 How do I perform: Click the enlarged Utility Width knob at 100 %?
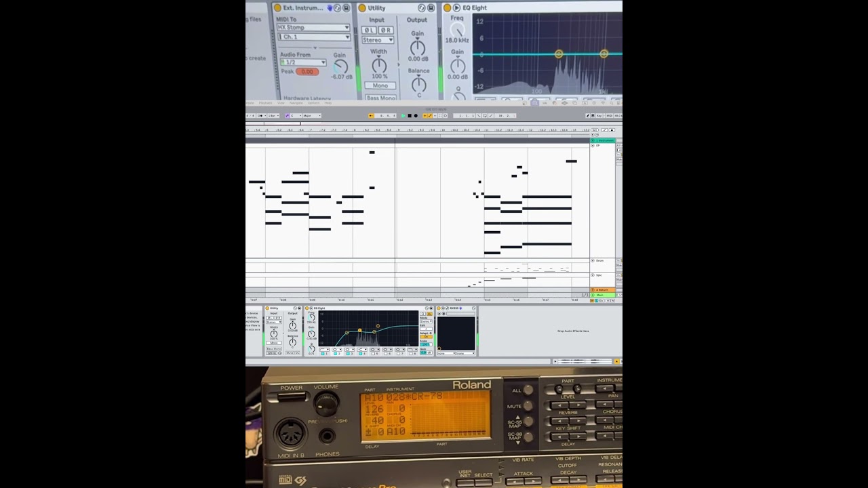coord(379,65)
